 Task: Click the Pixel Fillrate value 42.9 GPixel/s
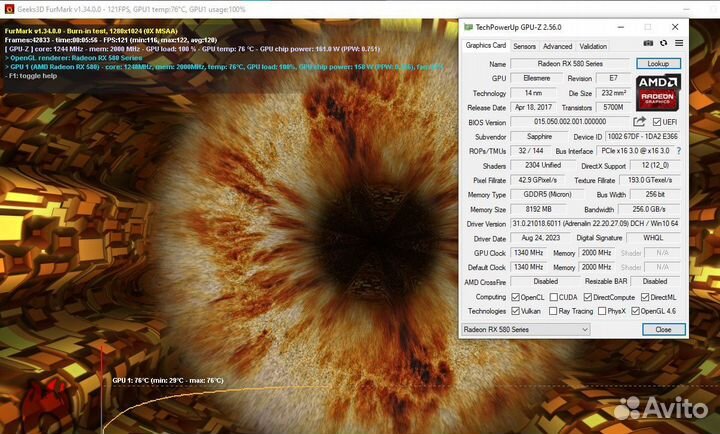(x=537, y=180)
